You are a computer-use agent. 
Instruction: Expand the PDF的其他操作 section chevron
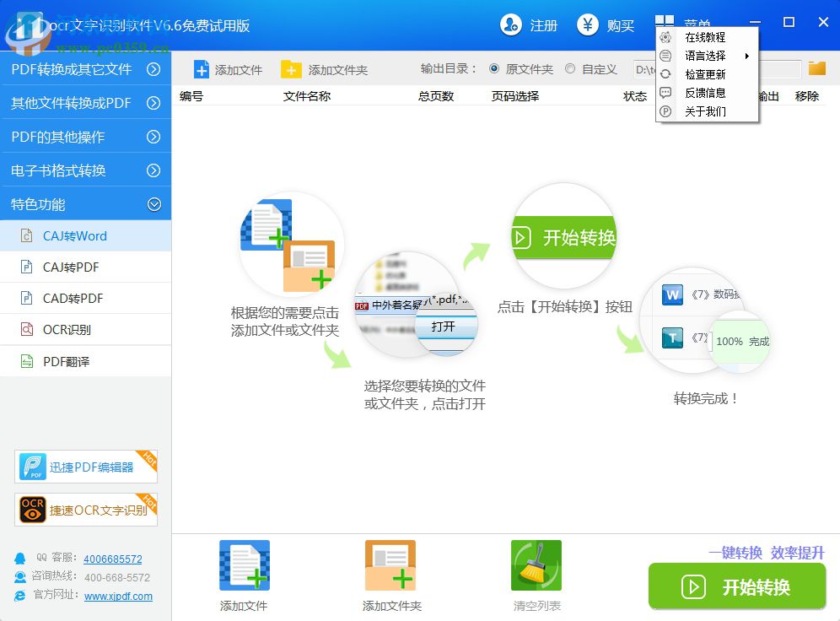tap(153, 137)
